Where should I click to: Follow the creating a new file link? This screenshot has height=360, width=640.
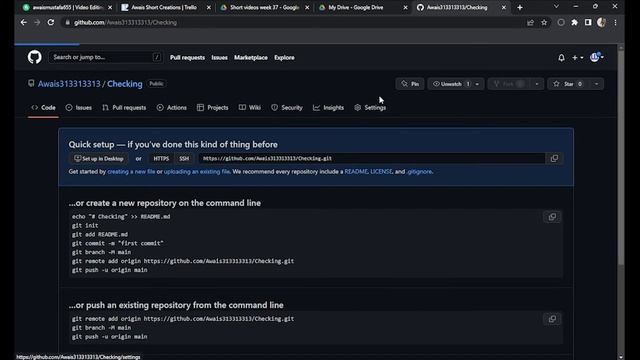click(x=131, y=172)
